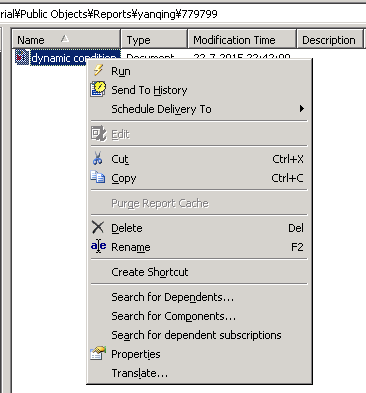Sort by the Type column header
Image resolution: width=366 pixels, height=393 pixels.
pos(154,40)
